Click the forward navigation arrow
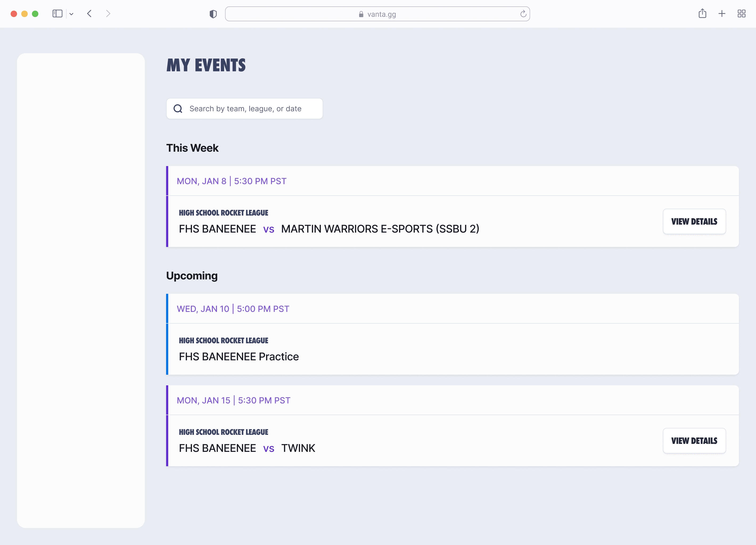 [108, 14]
